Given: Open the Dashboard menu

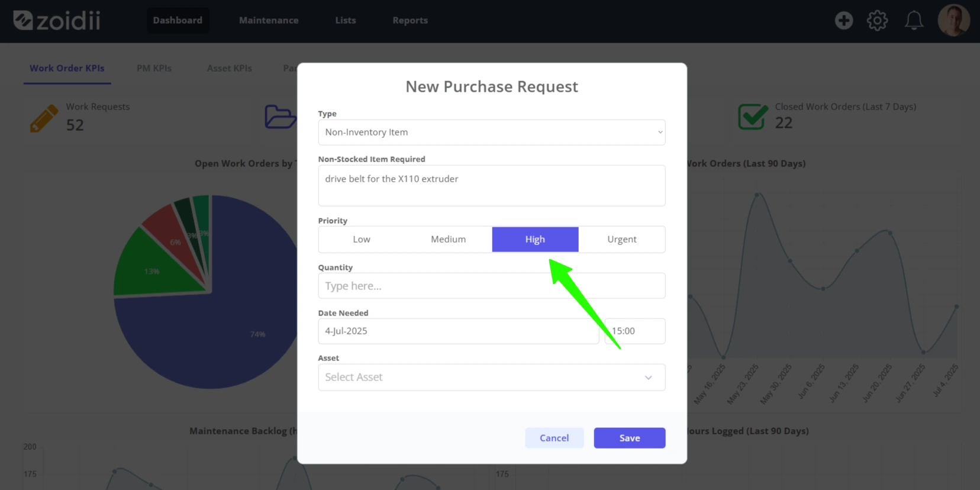Looking at the screenshot, I should point(178,20).
